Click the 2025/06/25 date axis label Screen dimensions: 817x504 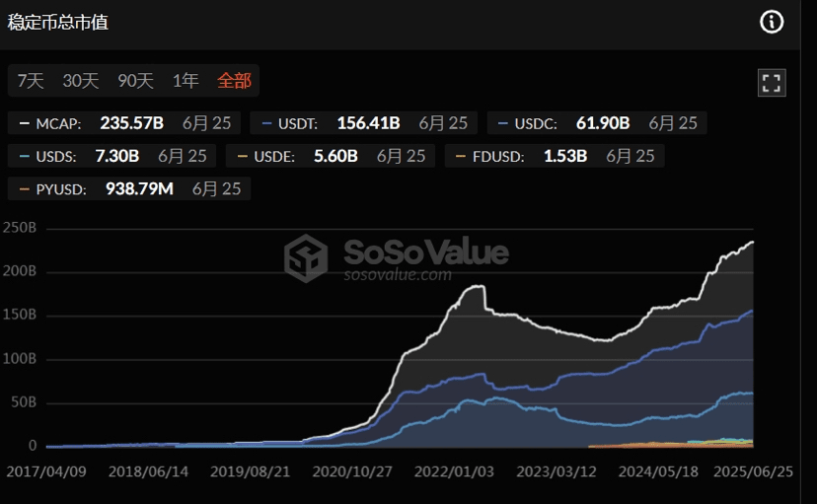tap(754, 472)
